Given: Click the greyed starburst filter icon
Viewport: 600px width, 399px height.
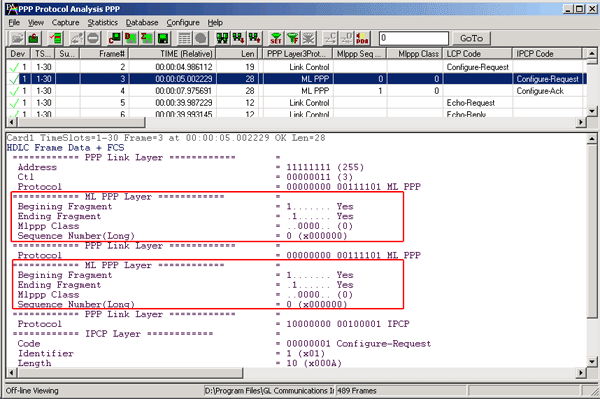Looking at the screenshot, I should tap(308, 38).
